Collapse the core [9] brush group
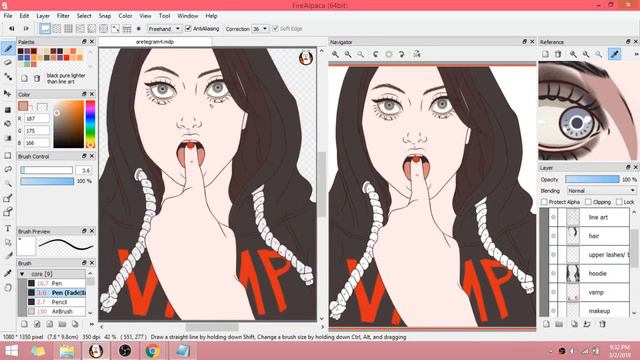Image resolution: width=640 pixels, height=360 pixels. pos(22,274)
